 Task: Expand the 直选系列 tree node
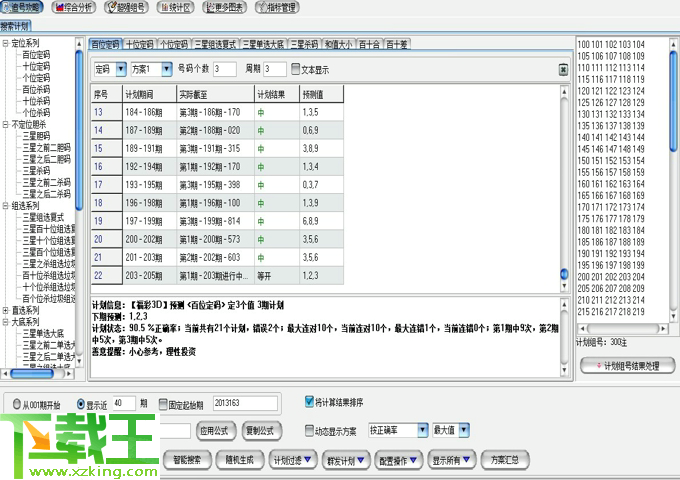tap(6, 311)
